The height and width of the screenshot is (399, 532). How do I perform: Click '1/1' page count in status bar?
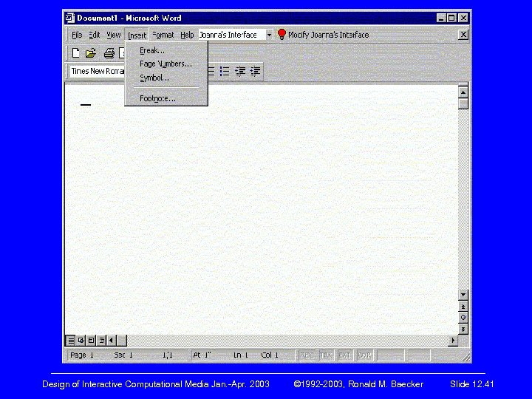click(x=168, y=355)
